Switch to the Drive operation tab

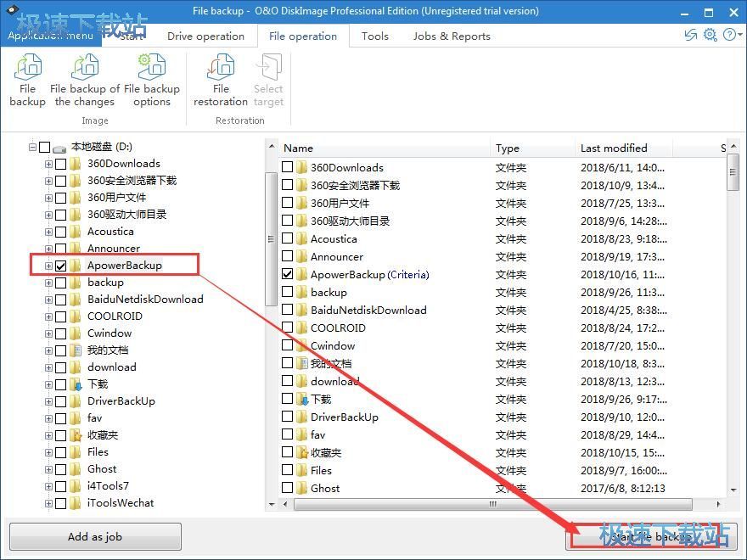(205, 36)
